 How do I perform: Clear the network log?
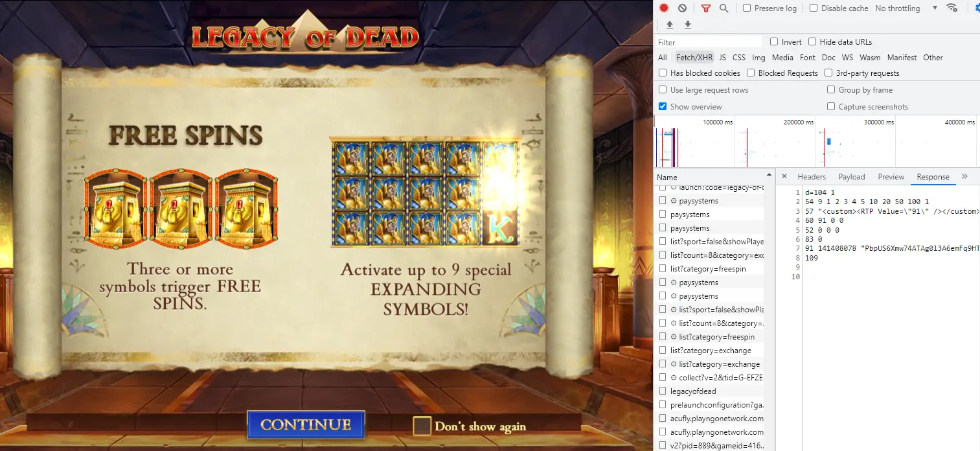[x=682, y=8]
